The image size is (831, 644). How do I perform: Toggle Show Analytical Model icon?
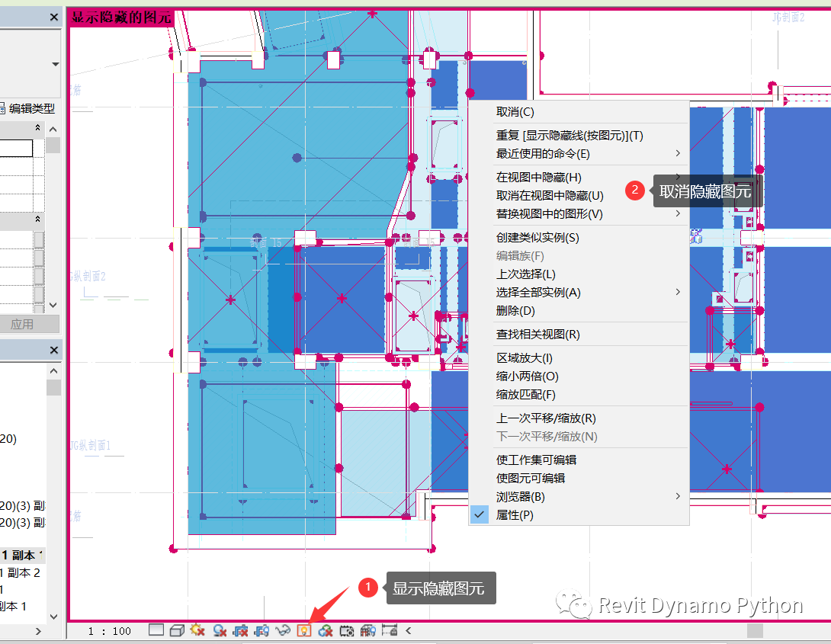pos(367,630)
